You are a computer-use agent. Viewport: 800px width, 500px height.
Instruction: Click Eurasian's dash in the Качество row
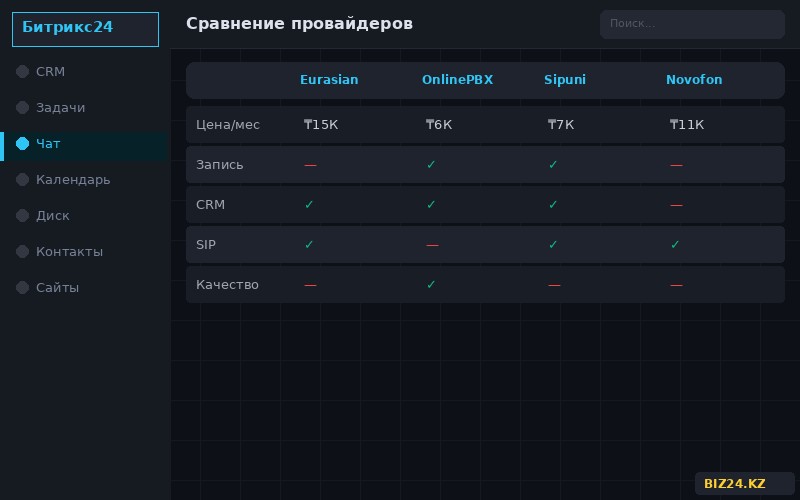pyautogui.click(x=310, y=285)
